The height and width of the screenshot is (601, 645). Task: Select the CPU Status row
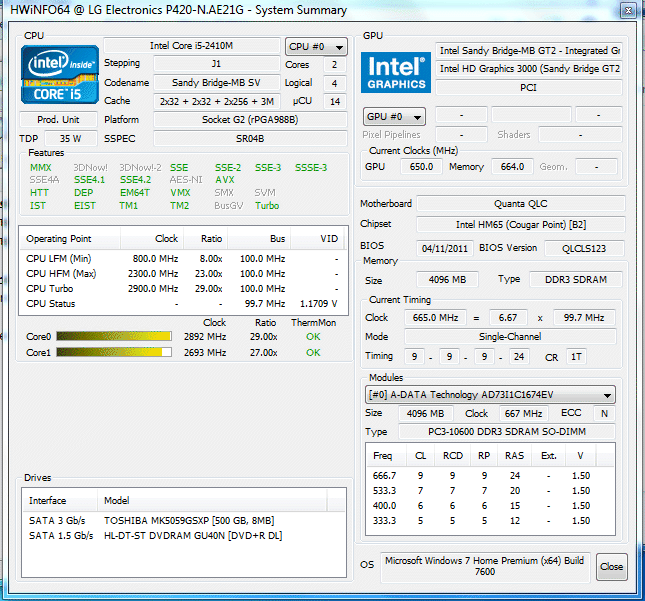click(x=183, y=304)
